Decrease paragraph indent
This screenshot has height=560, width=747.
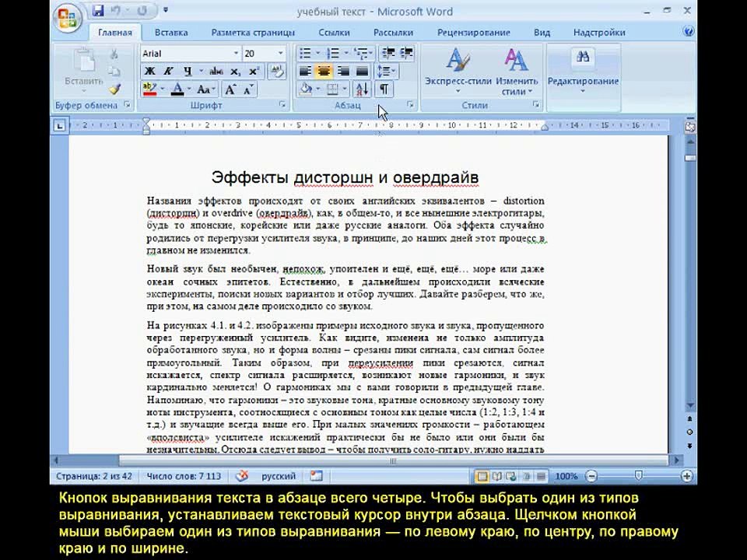click(388, 54)
